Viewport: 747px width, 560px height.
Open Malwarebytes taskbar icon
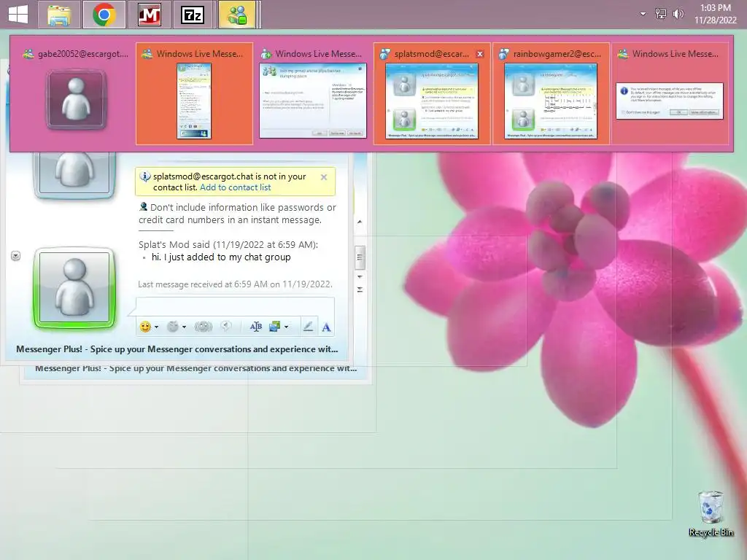click(x=149, y=15)
